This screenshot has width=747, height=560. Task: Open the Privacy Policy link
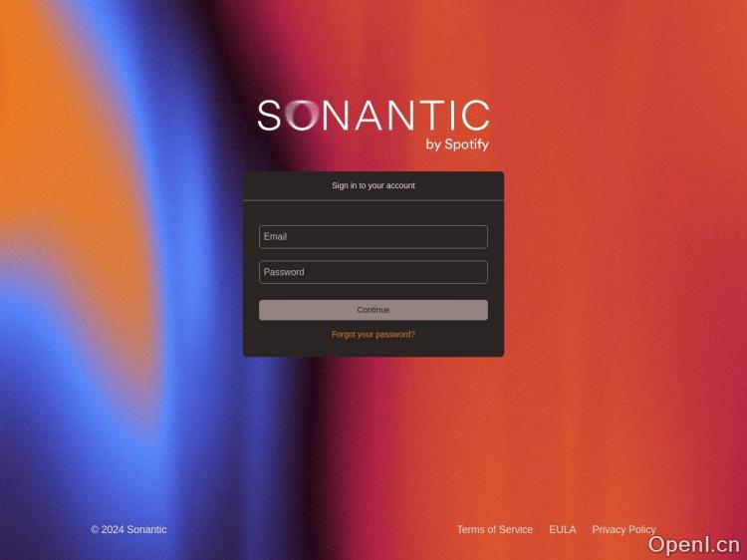[x=623, y=529]
